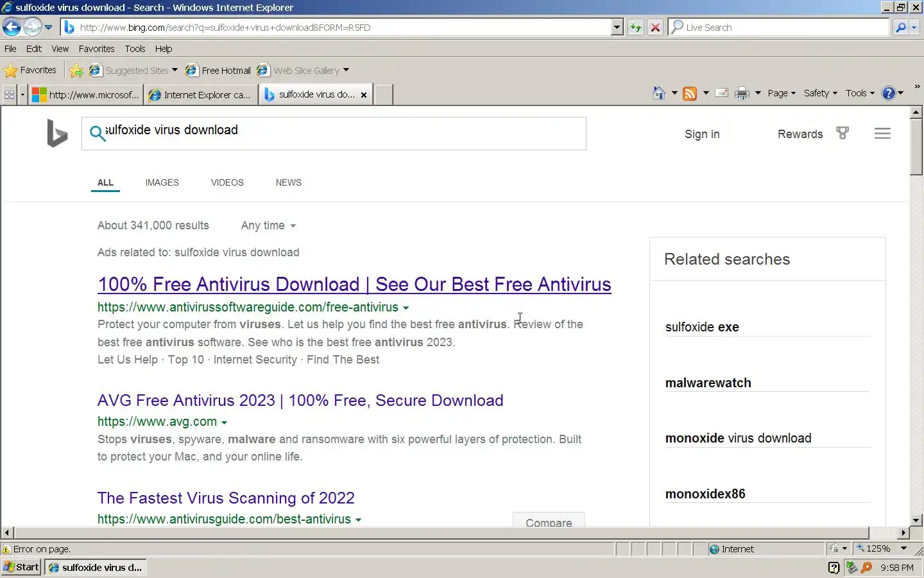Select the NEWS search tab
Image resolution: width=924 pixels, height=578 pixels.
tap(288, 182)
